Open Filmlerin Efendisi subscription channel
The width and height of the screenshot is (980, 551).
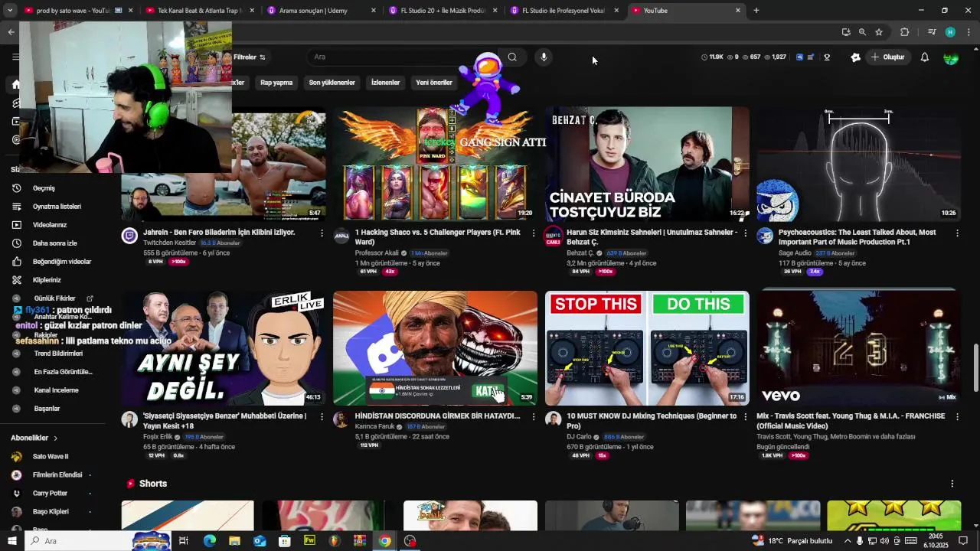[x=51, y=475]
